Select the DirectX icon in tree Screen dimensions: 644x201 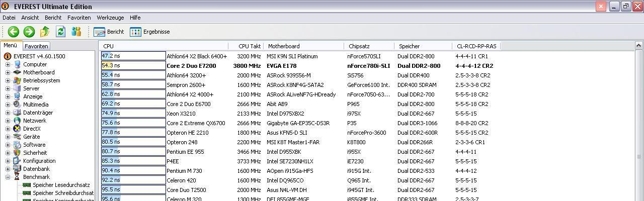17,129
